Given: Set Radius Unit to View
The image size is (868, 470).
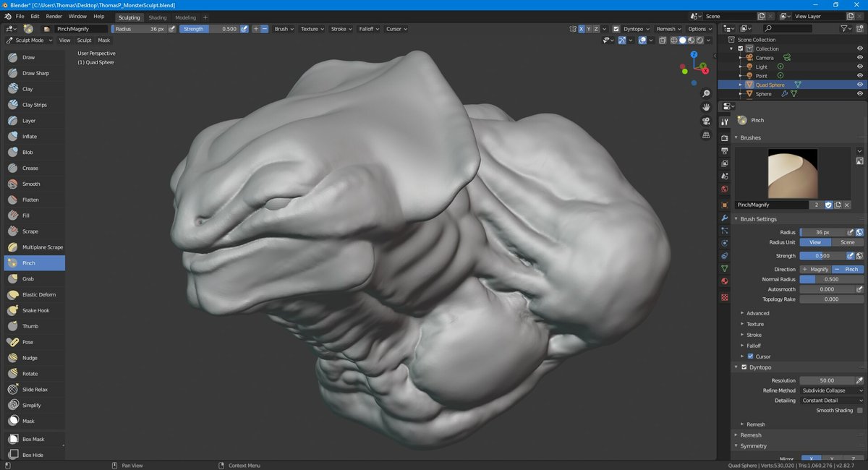Looking at the screenshot, I should 815,242.
